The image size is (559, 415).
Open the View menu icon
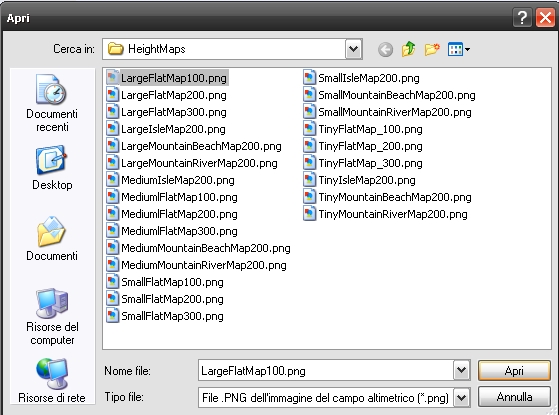(458, 49)
